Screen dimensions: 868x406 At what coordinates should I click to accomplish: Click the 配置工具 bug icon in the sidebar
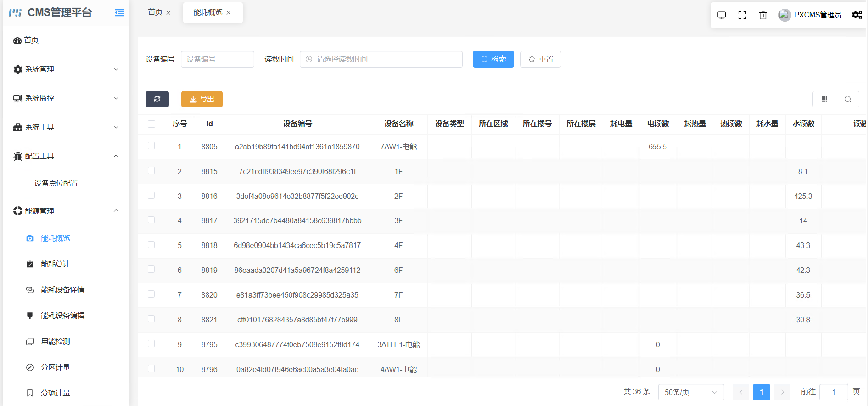click(x=18, y=156)
